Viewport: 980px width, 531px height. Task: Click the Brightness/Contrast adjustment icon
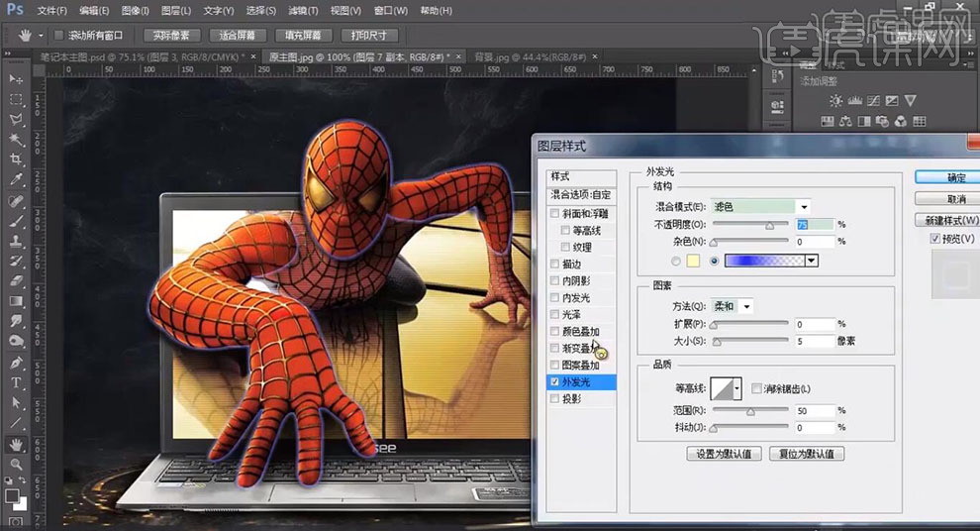point(836,100)
